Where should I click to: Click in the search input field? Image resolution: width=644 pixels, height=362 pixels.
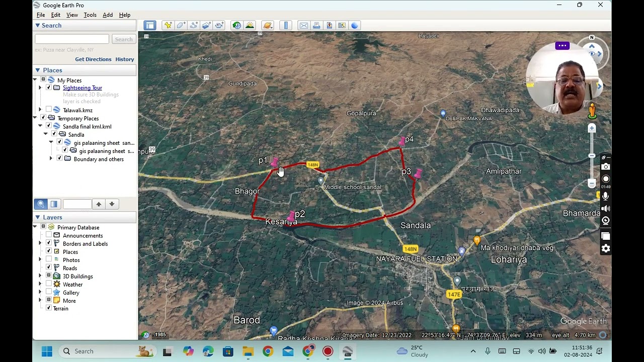[72, 39]
